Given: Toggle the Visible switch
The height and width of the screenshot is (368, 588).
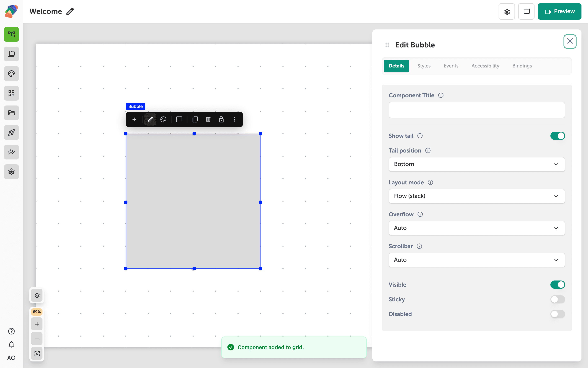Looking at the screenshot, I should 558,285.
